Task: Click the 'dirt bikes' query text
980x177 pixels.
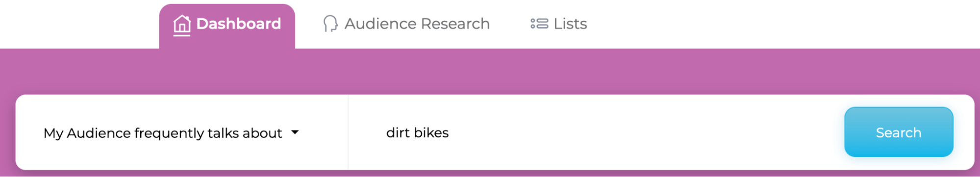Action: [x=417, y=133]
